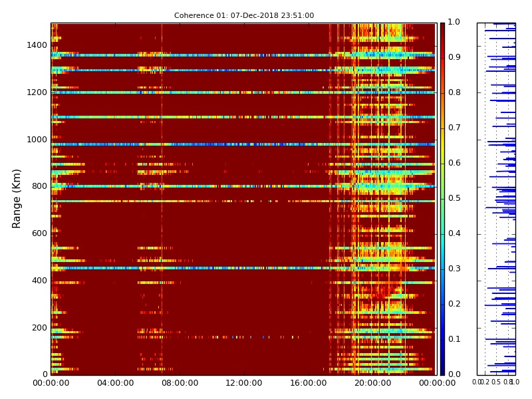Viewport: 532px width, 399px height.
Task: Select the 08:00:00 time tick label
Action: [180, 383]
